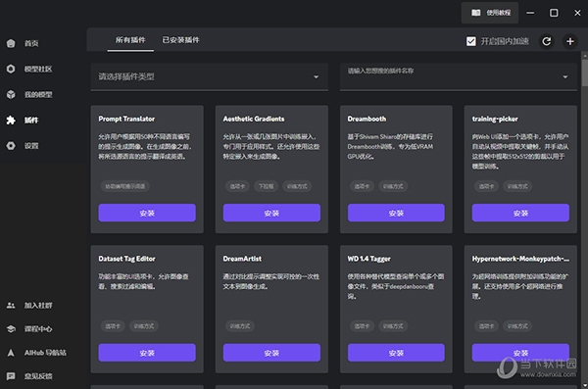
Task: Click the DreamArtist card title
Action: coord(242,259)
